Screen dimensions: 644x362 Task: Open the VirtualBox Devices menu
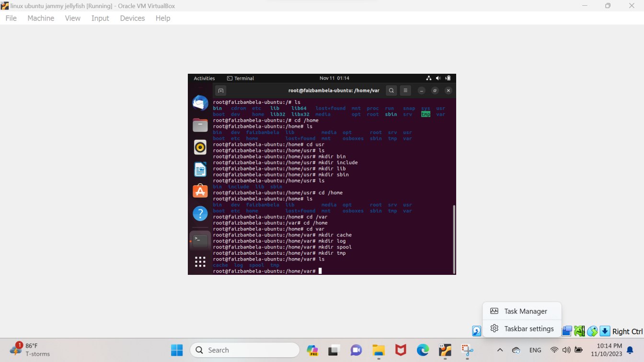[x=132, y=18]
